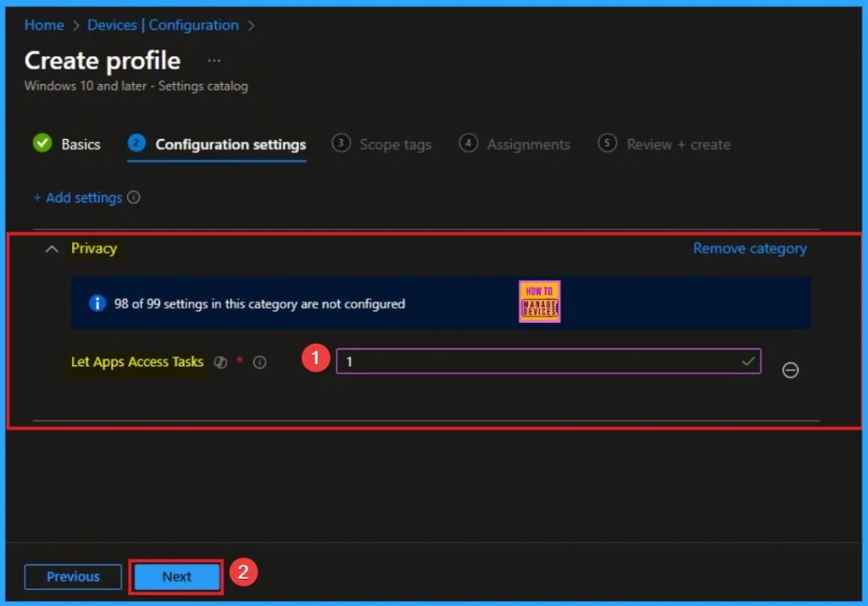Click the blue info icon in settings banner

coord(97,303)
